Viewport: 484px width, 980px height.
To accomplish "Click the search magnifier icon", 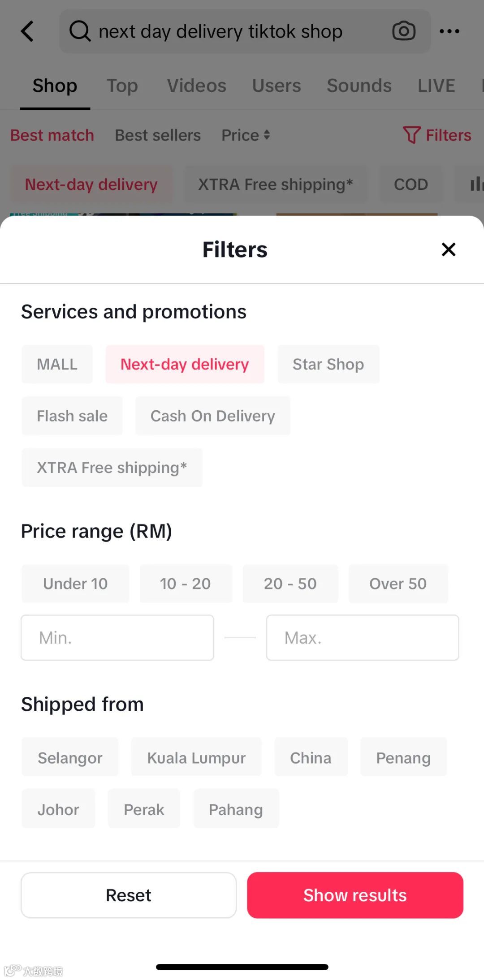I will tap(80, 31).
